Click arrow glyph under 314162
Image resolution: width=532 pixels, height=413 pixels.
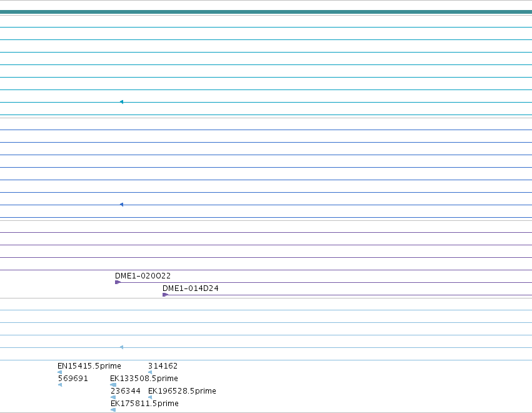click(x=150, y=372)
